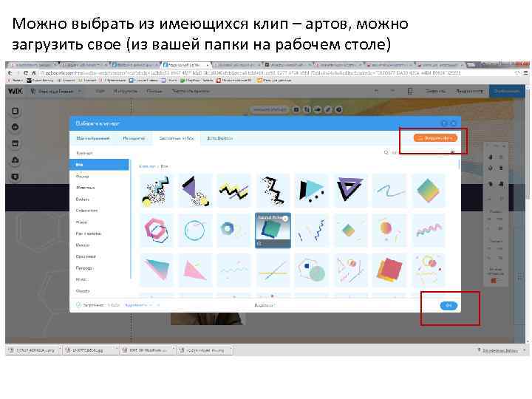This screenshot has width=532, height=399.
Task: Open the App Market sidebar icon
Action: click(15, 143)
